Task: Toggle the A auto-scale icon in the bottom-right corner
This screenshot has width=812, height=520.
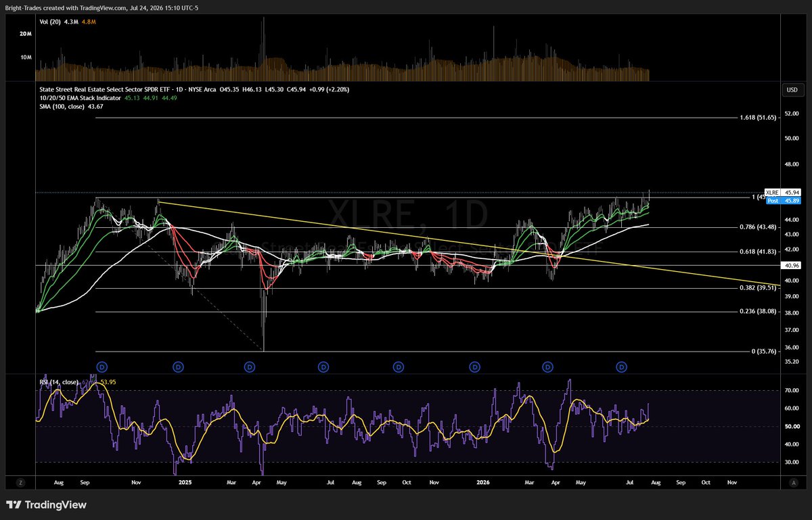Action: [x=792, y=483]
